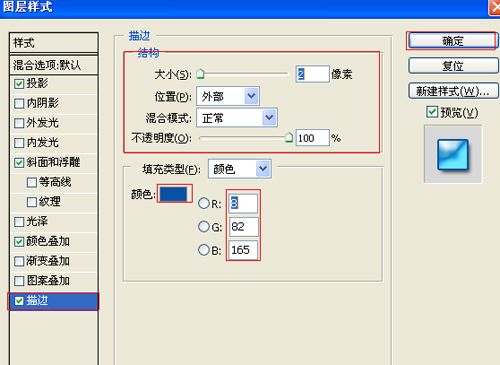Enable the 纹理 checkbox
The height and width of the screenshot is (365, 500).
click(32, 202)
